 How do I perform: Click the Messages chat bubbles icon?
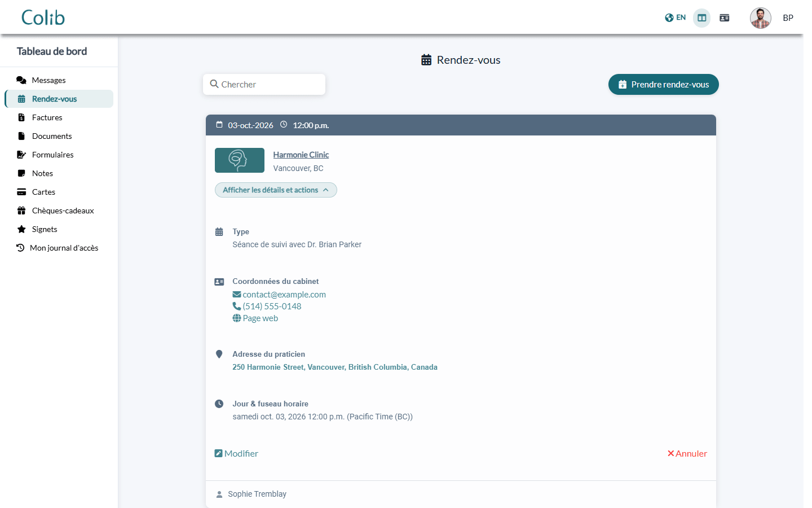pos(21,80)
